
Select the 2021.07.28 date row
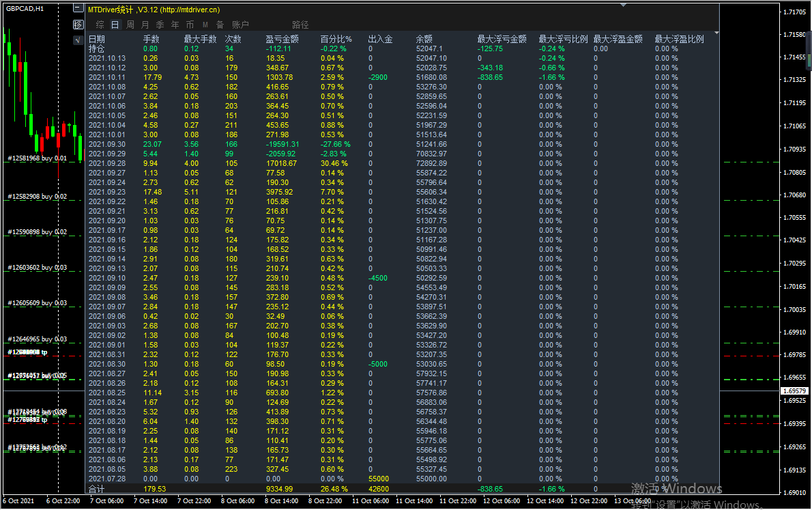coord(107,479)
